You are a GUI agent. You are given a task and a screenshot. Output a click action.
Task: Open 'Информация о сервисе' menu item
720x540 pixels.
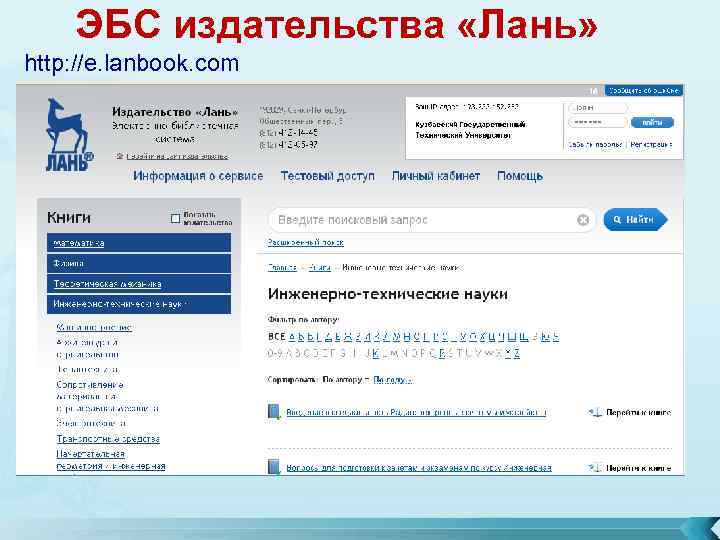(198, 176)
